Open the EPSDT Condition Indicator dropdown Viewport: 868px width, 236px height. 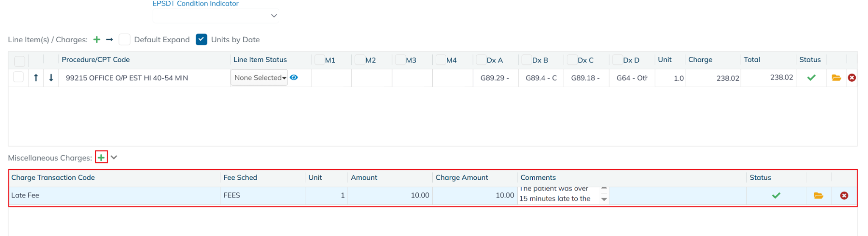pyautogui.click(x=216, y=16)
